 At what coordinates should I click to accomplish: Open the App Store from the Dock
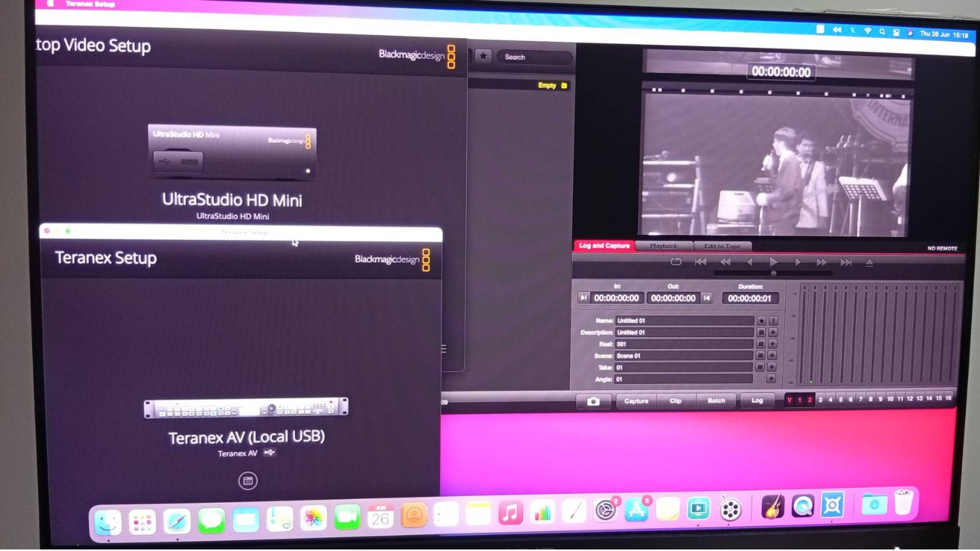(636, 510)
